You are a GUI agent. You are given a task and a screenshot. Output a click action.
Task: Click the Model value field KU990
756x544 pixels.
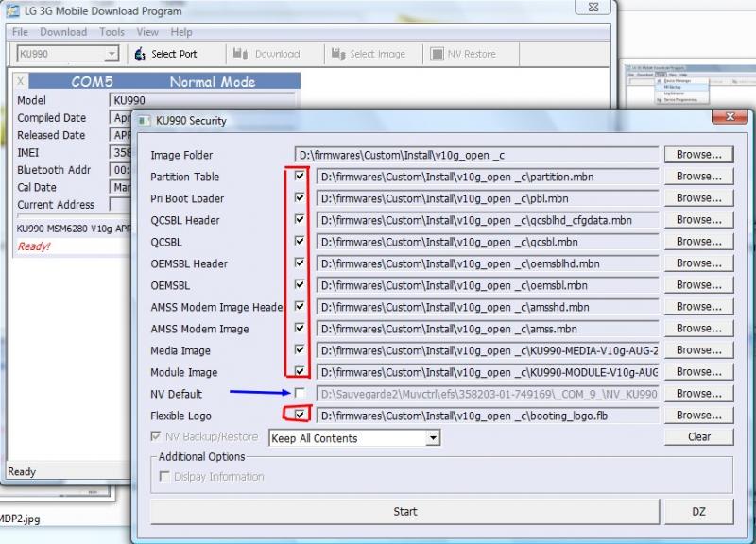tap(202, 100)
